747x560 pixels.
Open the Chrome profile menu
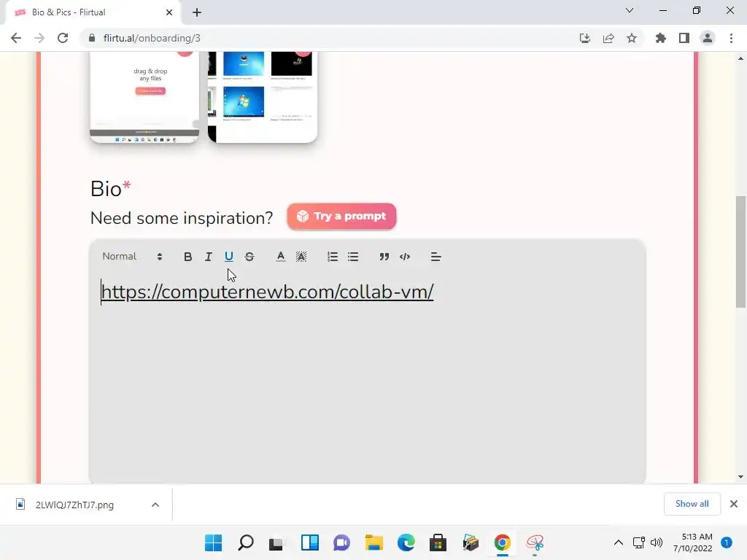pos(708,38)
